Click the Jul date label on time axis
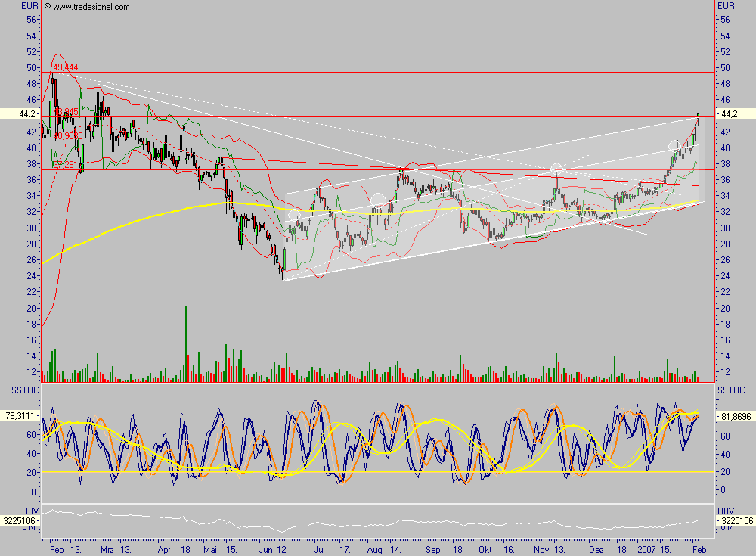The image size is (756, 556). point(319,550)
